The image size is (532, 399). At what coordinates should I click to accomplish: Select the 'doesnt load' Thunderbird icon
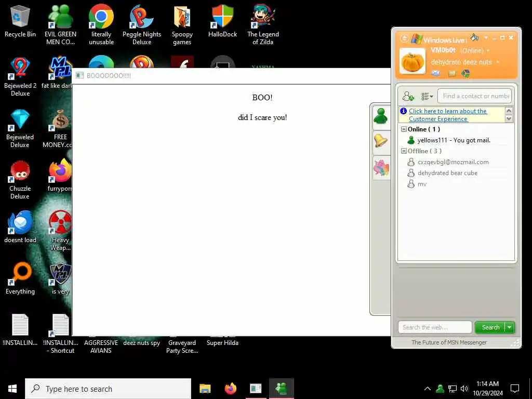[20, 227]
